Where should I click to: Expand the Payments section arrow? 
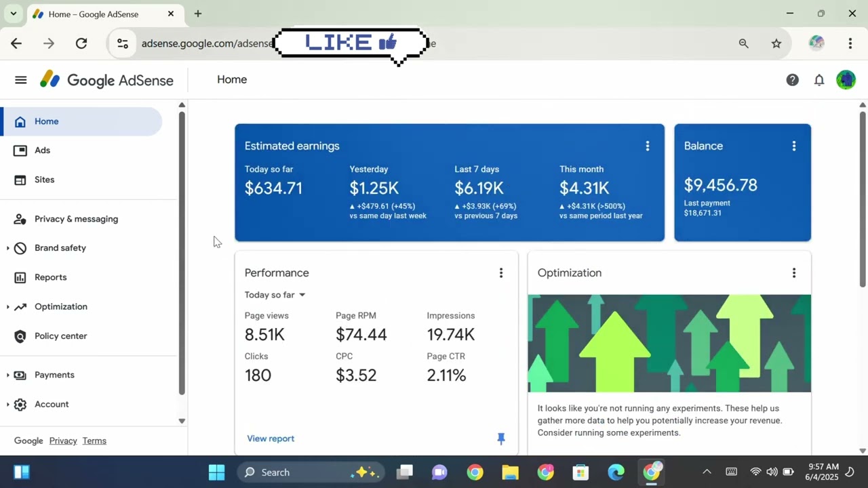(x=7, y=375)
